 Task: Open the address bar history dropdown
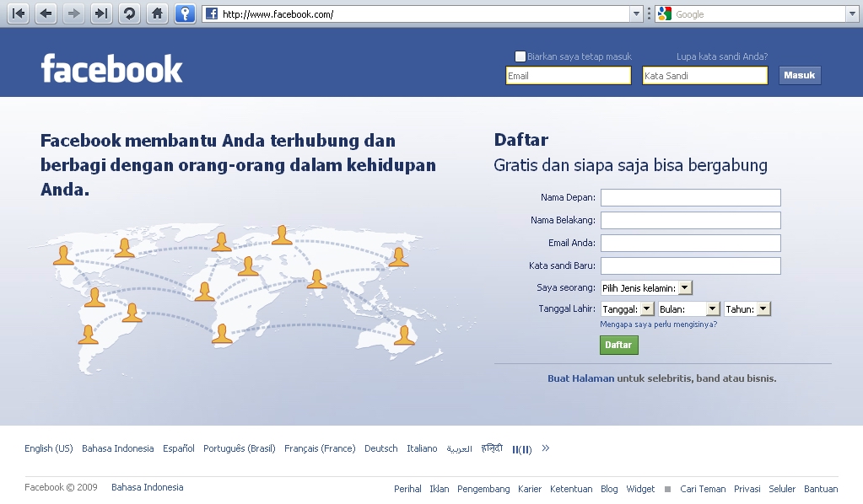pos(636,13)
